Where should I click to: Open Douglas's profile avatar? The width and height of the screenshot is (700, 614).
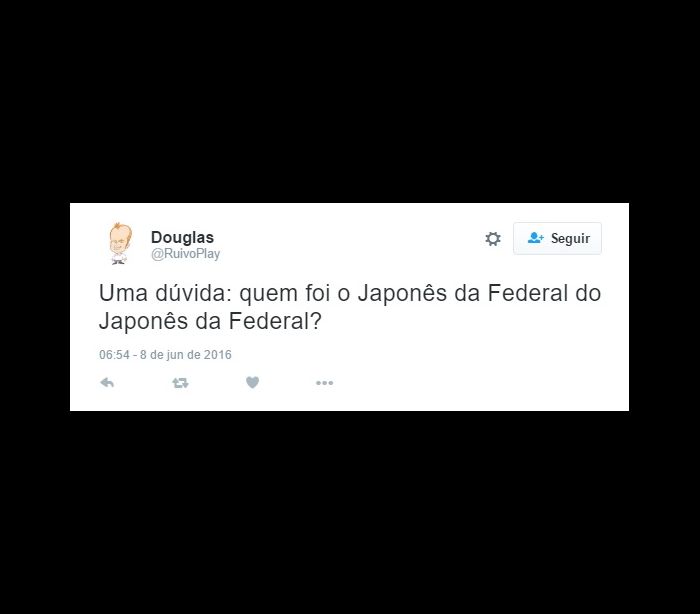(120, 243)
